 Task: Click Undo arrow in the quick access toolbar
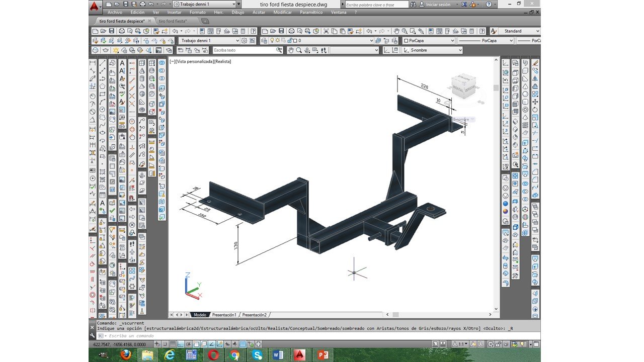pos(151,4)
